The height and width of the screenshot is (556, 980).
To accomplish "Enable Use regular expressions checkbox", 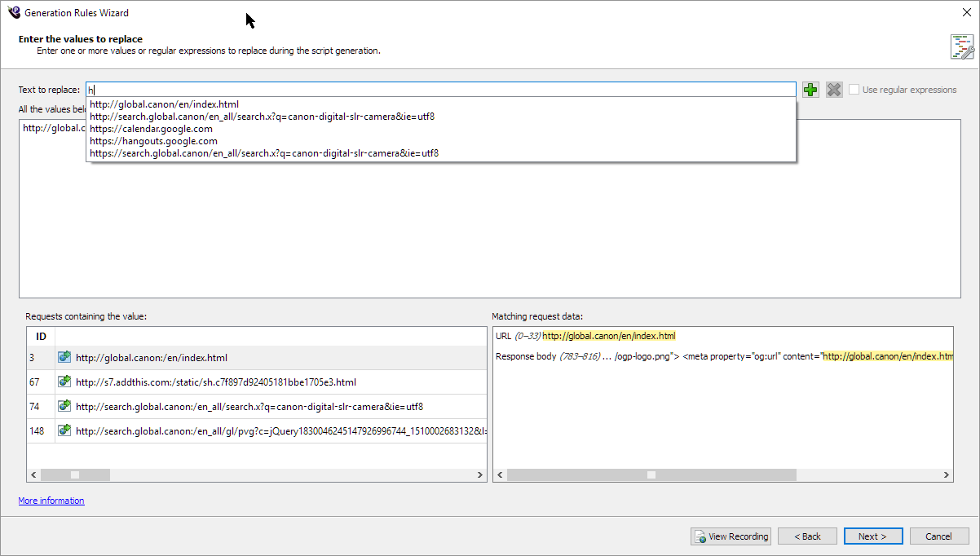I will tap(854, 90).
